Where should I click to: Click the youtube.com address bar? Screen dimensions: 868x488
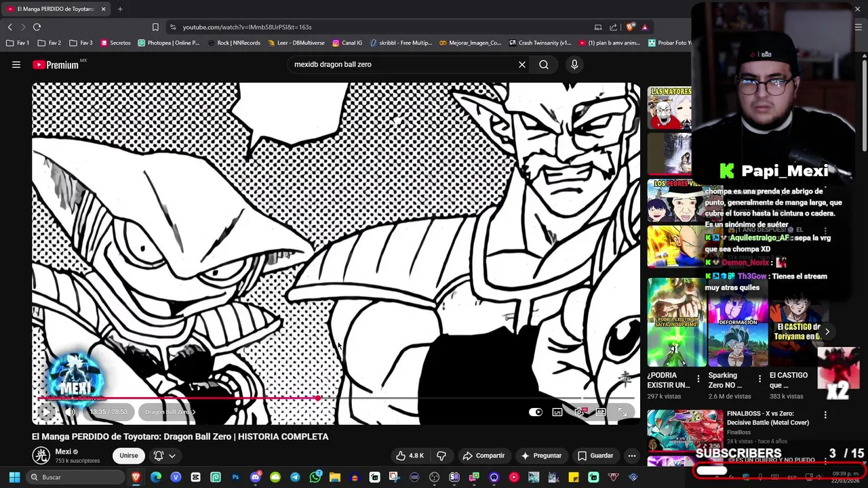coord(380,27)
